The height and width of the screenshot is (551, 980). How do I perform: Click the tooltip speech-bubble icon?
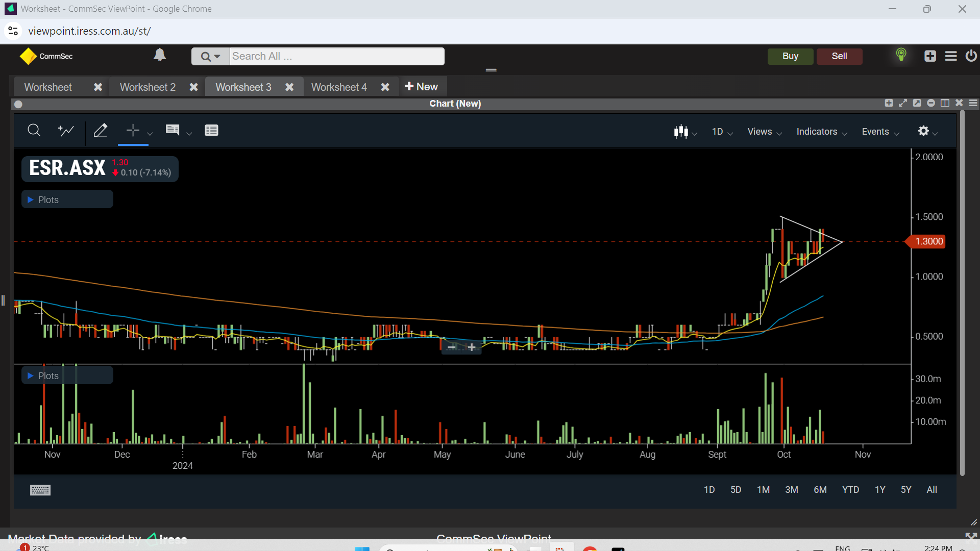click(173, 130)
